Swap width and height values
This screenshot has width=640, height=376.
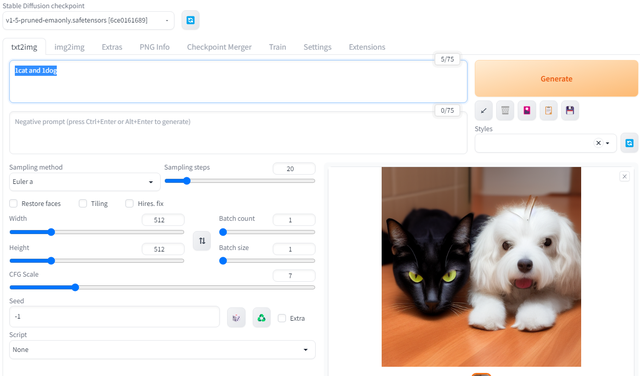pyautogui.click(x=202, y=240)
